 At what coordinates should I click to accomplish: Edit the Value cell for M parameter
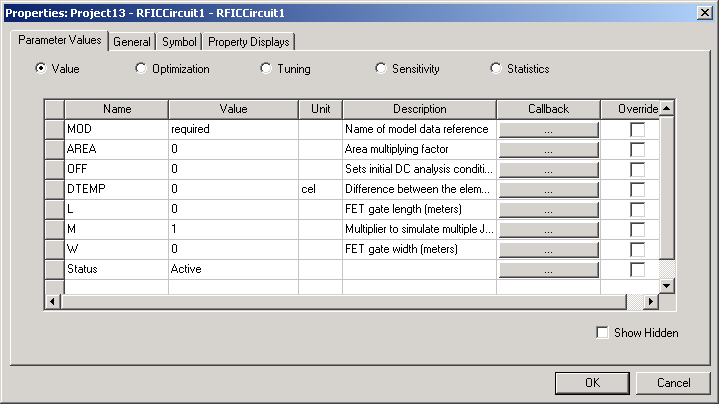232,229
